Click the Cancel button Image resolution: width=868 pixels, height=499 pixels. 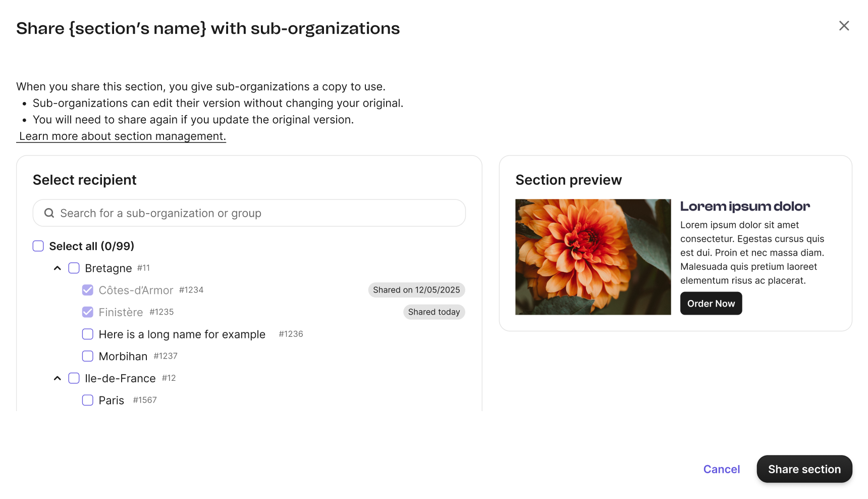pos(721,469)
